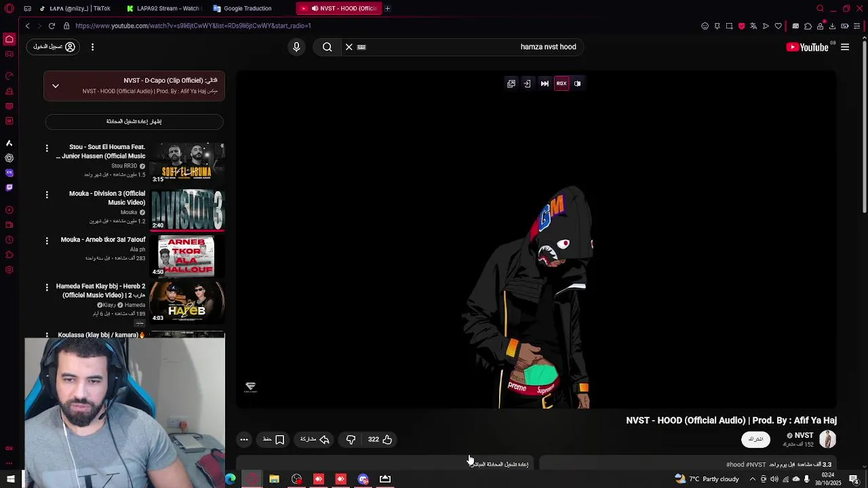Image resolution: width=868 pixels, height=488 pixels.
Task: Open the YouTube hamburger guide menu
Action: (845, 47)
